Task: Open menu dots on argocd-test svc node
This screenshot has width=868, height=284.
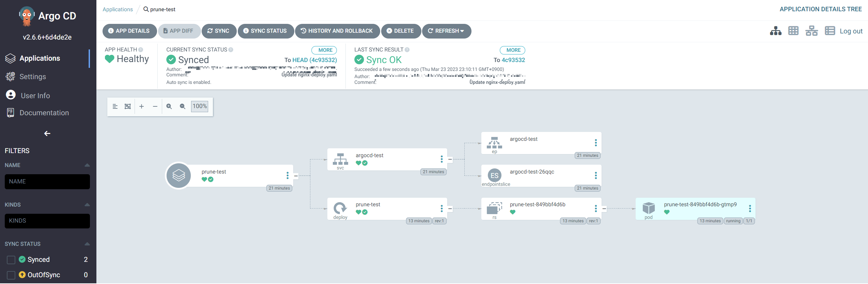Action: pos(441,159)
